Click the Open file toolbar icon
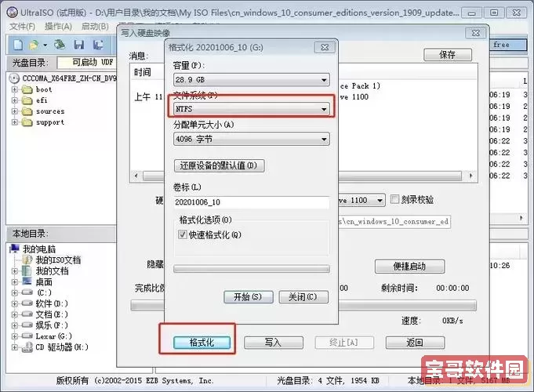The image size is (534, 392). 34,45
